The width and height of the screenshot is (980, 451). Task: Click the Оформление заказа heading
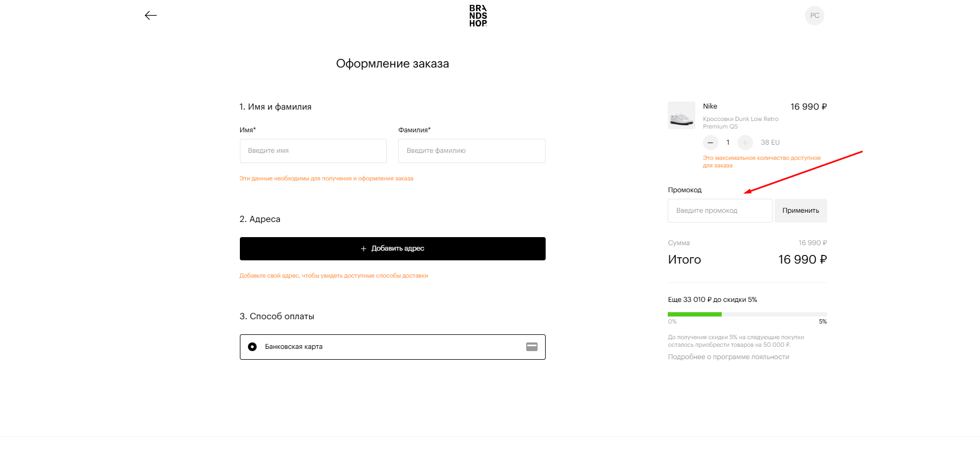(392, 64)
